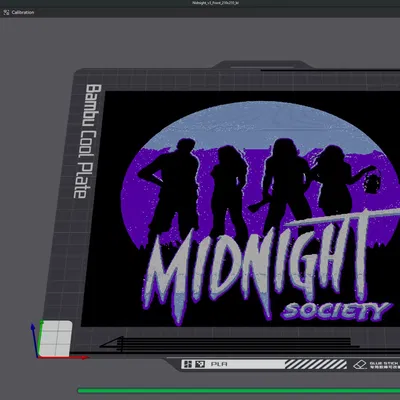Click the file title in title bar
This screenshot has height=400, width=400.
coord(216,3)
